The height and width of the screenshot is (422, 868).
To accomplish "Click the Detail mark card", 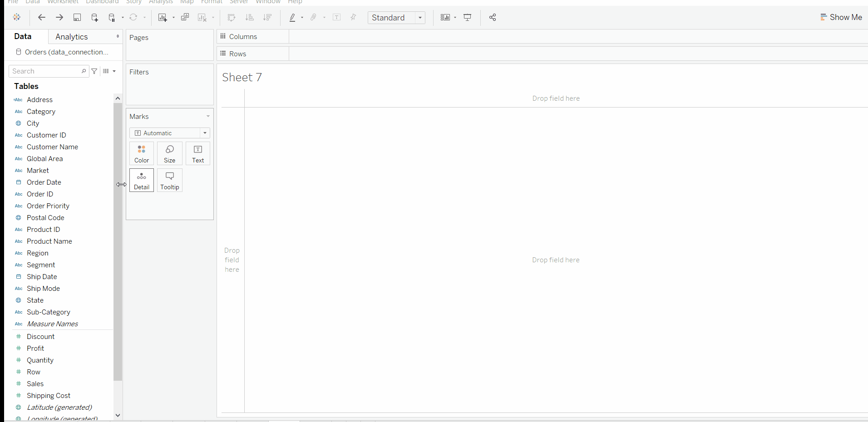I will tap(142, 180).
